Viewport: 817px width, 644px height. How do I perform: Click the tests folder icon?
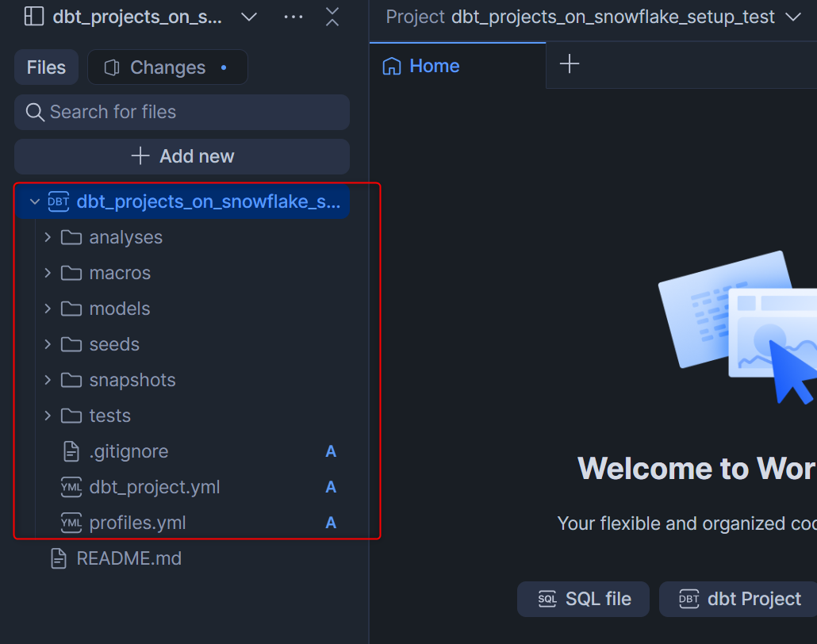71,416
